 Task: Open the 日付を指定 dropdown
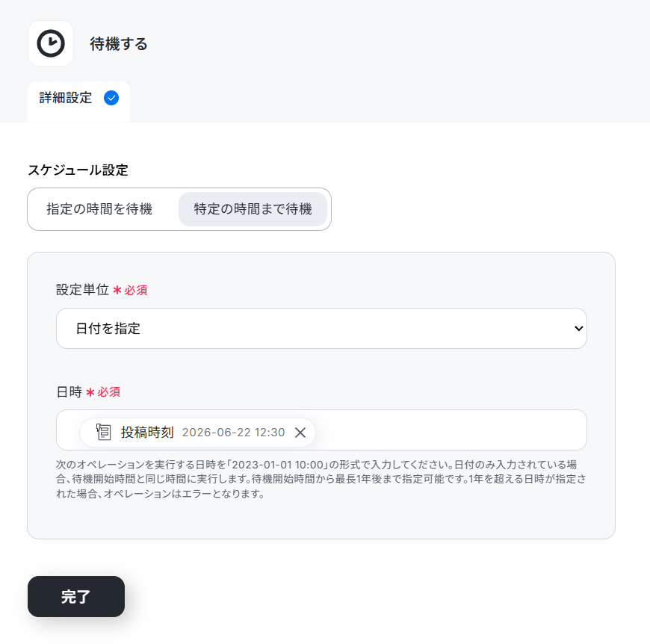tap(321, 328)
